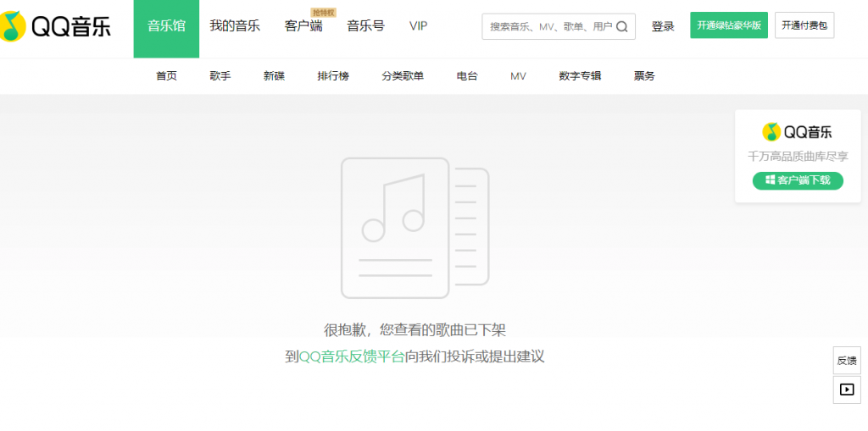The width and height of the screenshot is (868, 431).
Task: Click the video play icon button
Action: (x=846, y=390)
